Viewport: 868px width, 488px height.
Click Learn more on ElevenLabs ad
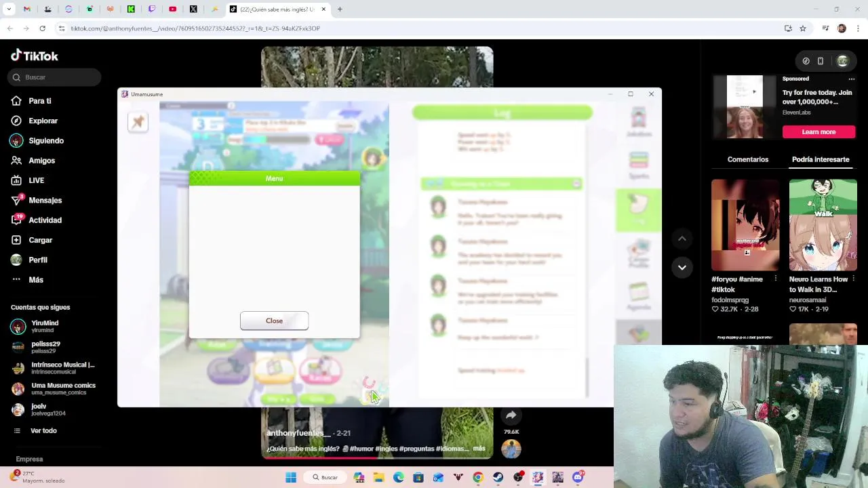pos(818,132)
